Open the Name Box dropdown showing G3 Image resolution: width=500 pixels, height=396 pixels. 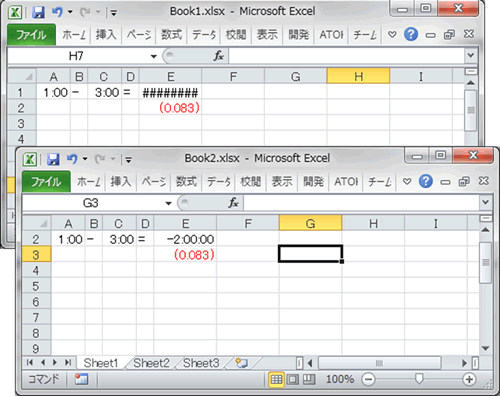pos(168,203)
